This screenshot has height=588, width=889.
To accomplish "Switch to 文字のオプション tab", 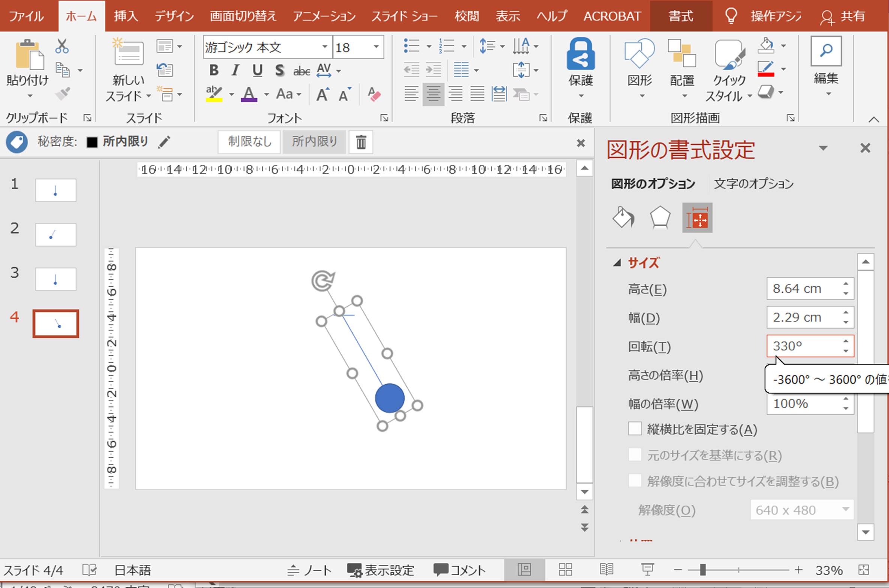I will (753, 184).
